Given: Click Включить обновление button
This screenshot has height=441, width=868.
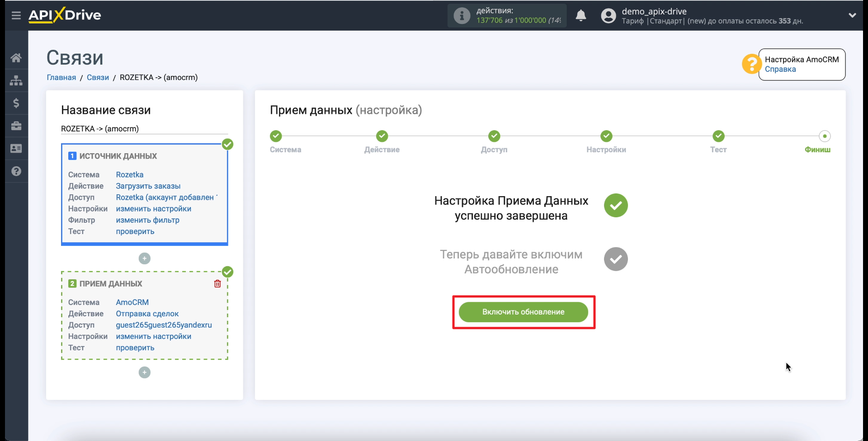Looking at the screenshot, I should pyautogui.click(x=524, y=312).
